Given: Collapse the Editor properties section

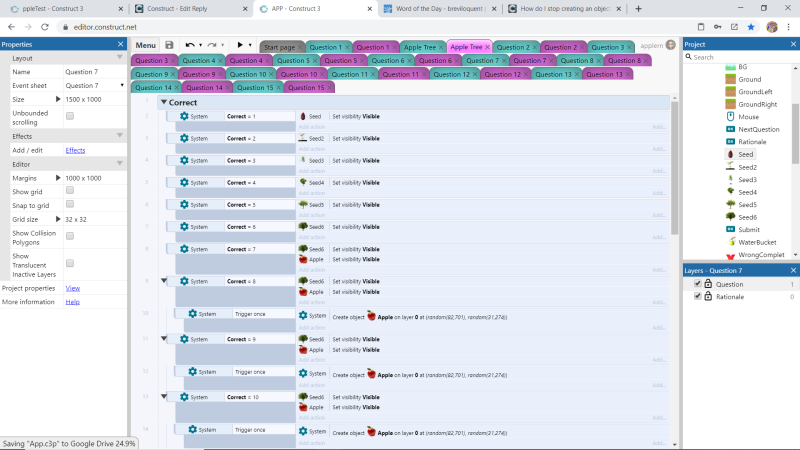Looking at the screenshot, I should pos(119,164).
